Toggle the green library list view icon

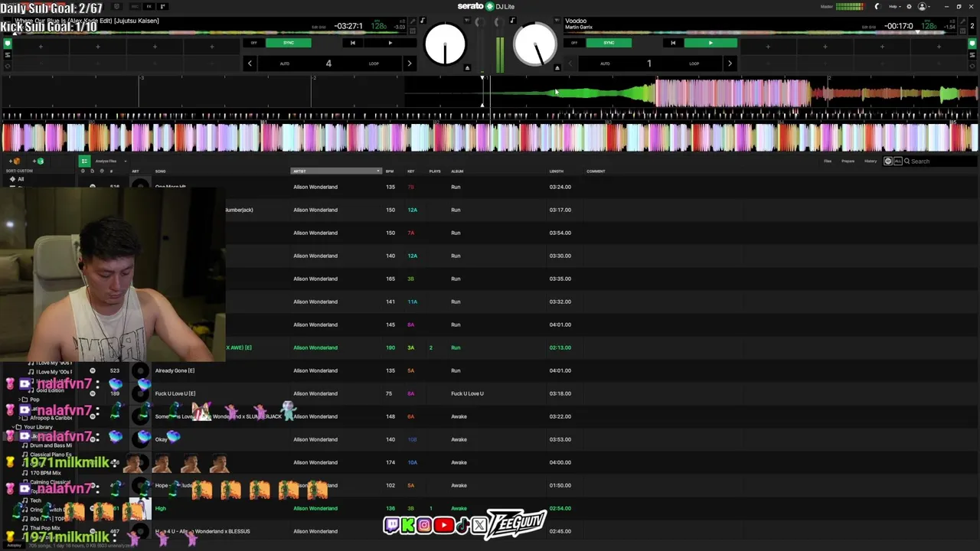[x=84, y=161]
